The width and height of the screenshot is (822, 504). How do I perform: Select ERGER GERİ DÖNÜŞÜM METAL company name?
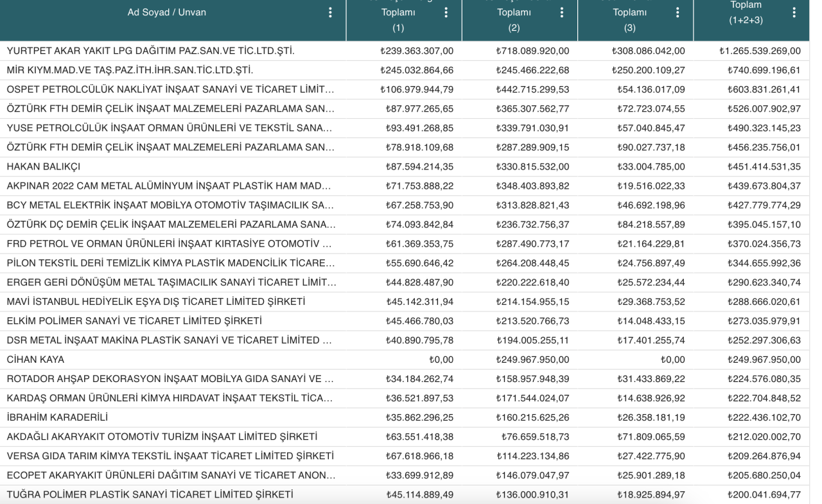tap(170, 284)
